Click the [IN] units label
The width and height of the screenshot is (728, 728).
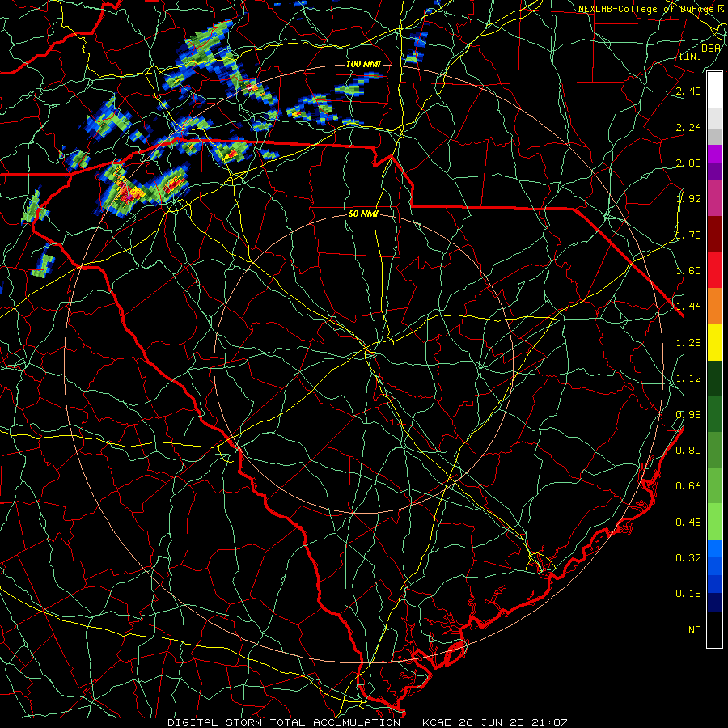coord(690,56)
